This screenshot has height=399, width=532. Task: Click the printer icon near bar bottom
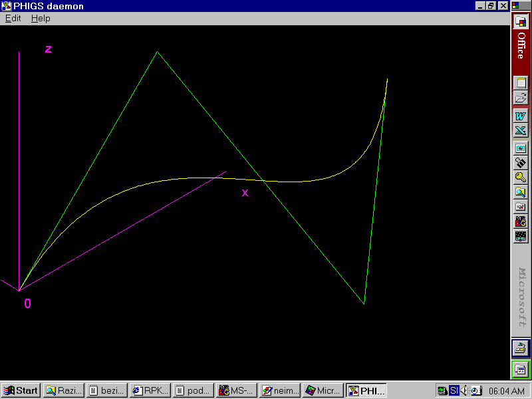pyautogui.click(x=521, y=348)
